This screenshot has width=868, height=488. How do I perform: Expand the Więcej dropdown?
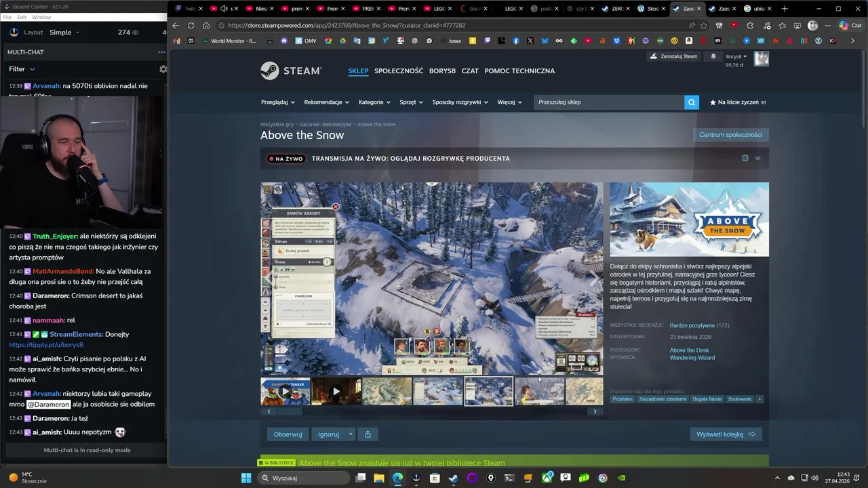(509, 102)
